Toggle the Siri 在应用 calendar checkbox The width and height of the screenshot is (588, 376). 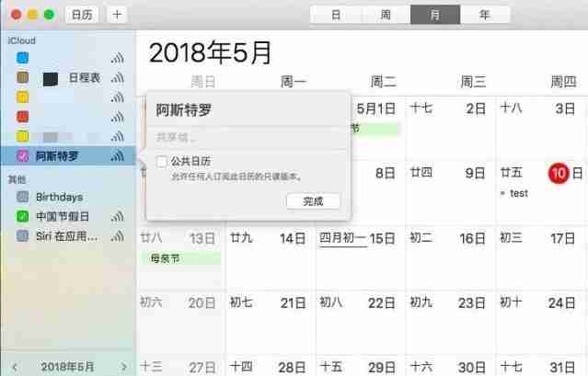(22, 235)
